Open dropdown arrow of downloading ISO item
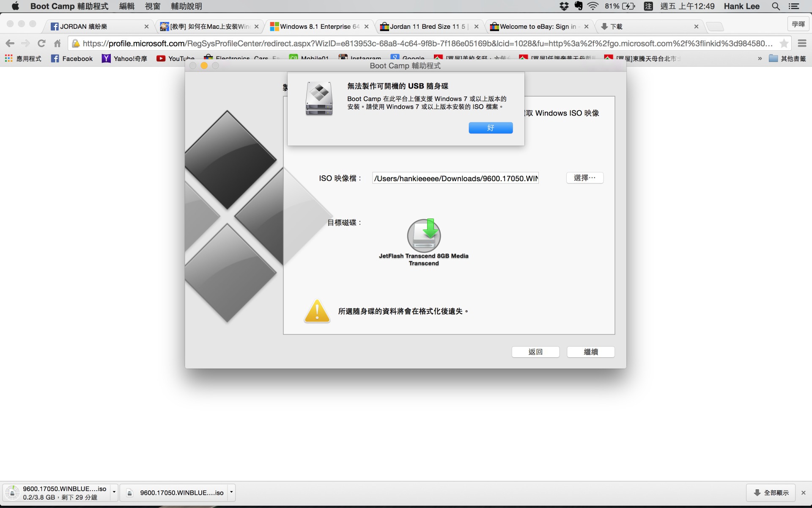 pyautogui.click(x=114, y=492)
